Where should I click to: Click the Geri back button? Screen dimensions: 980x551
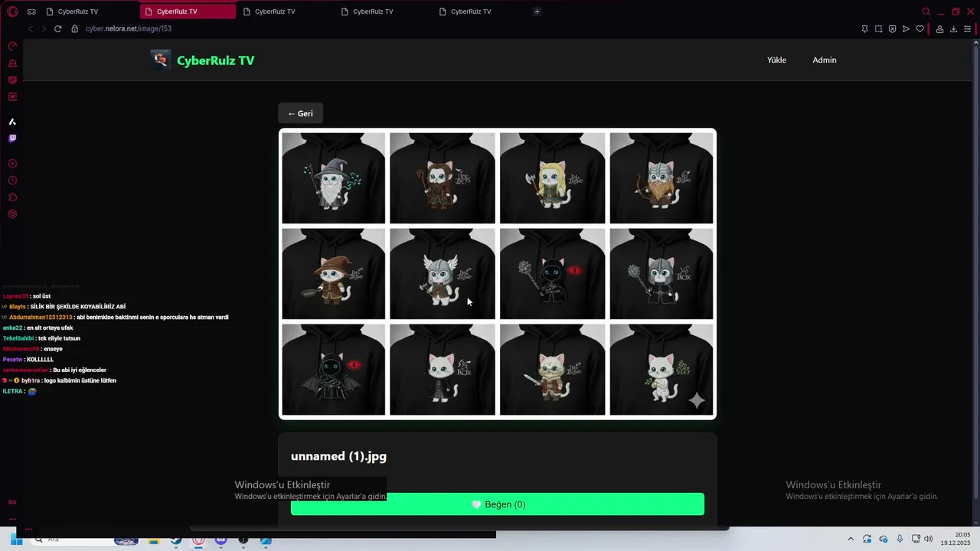300,113
